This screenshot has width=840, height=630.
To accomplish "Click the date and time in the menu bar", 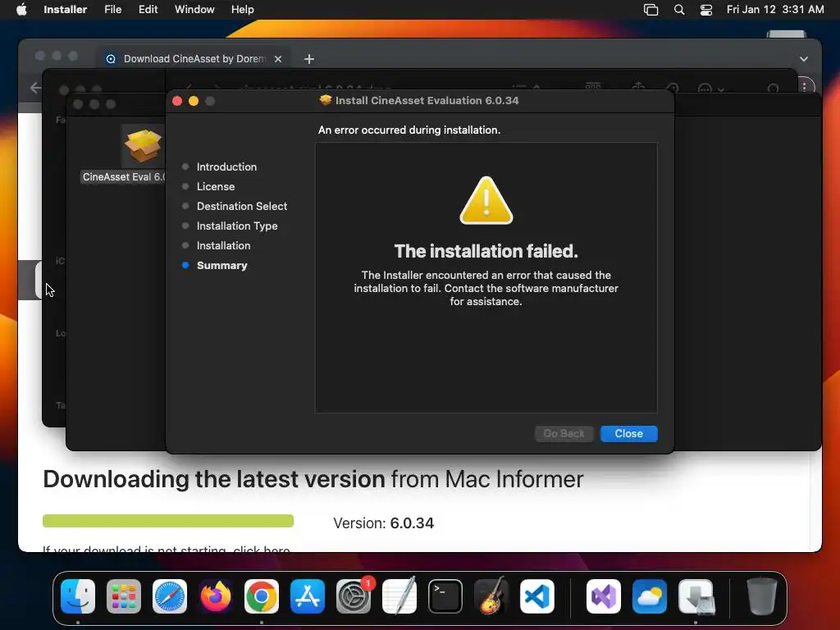I will pos(774,10).
